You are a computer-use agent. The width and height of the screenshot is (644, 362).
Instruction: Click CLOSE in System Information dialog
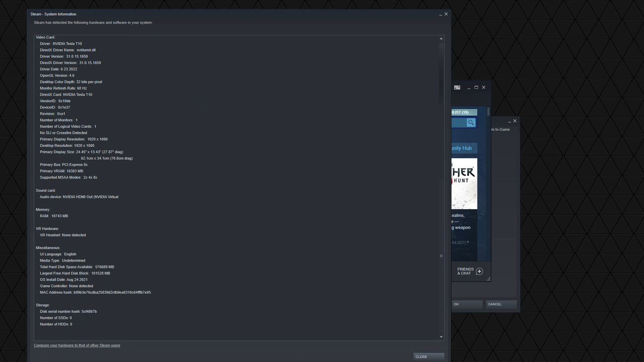tap(429, 356)
